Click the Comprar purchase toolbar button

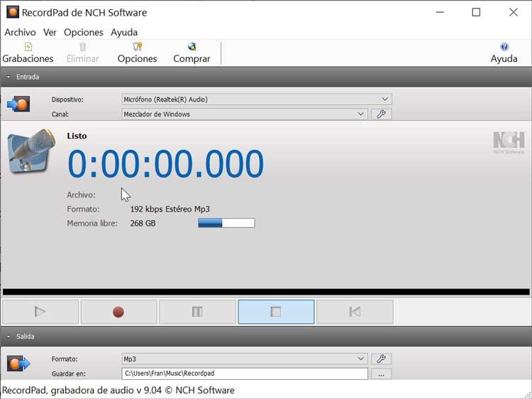(x=192, y=53)
